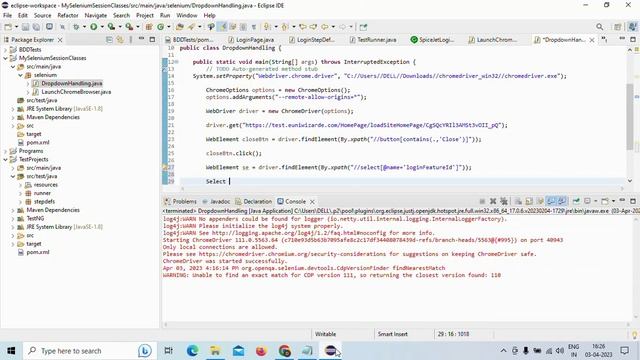Open the Open Perspective icon at top right

pyautogui.click(x=618, y=27)
